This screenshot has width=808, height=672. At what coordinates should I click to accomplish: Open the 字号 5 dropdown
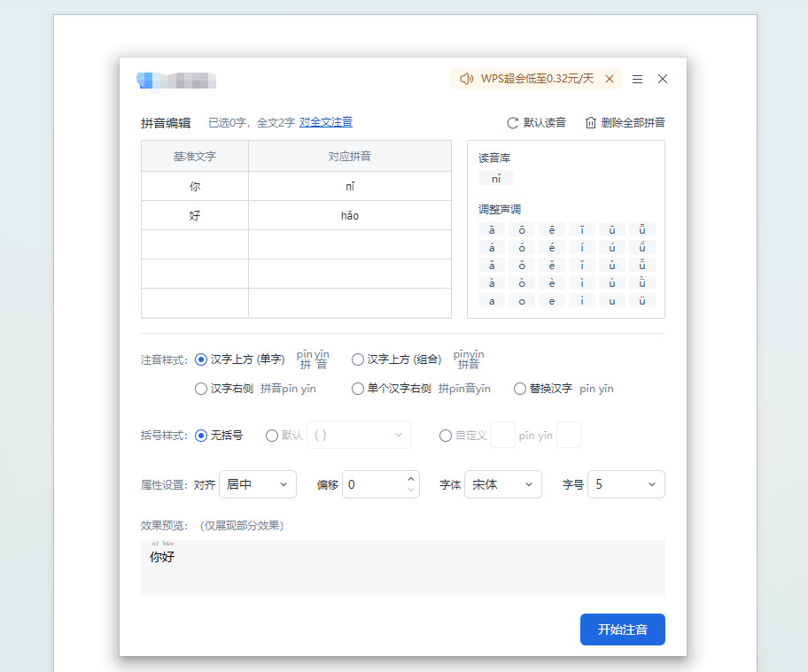[626, 484]
